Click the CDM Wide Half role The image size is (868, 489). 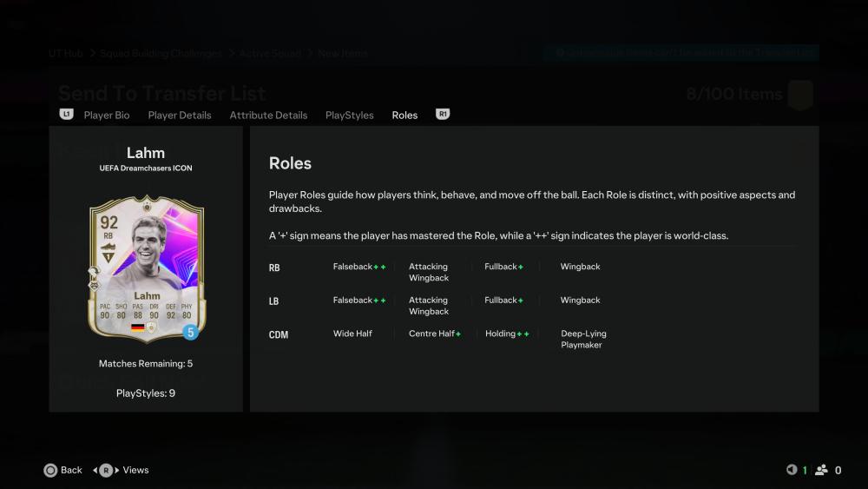point(352,334)
